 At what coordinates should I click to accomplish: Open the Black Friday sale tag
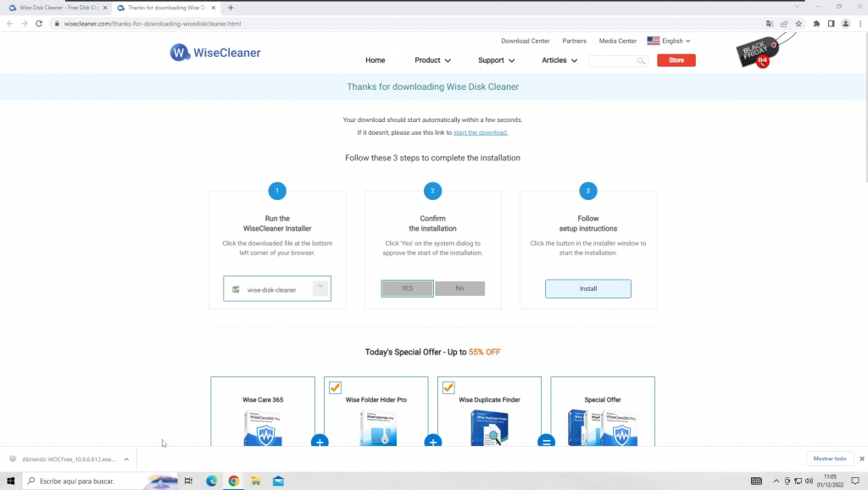[x=756, y=53]
